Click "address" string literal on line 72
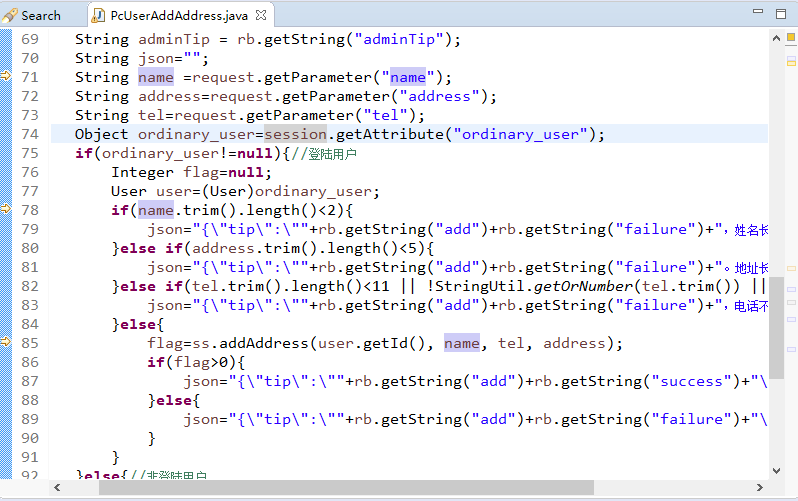Screen dimensions: 798x501 click(440, 96)
